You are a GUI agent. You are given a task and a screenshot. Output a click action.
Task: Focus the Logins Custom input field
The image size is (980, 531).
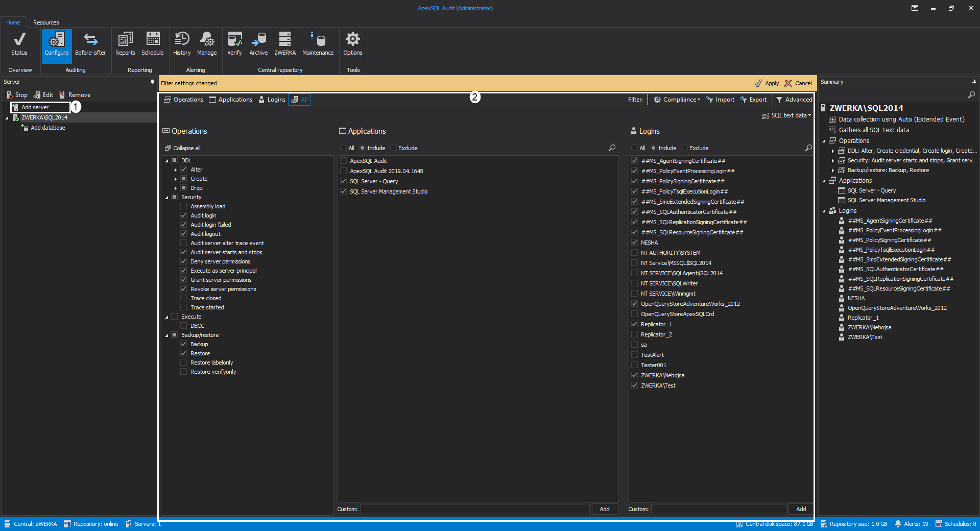pyautogui.click(x=719, y=509)
